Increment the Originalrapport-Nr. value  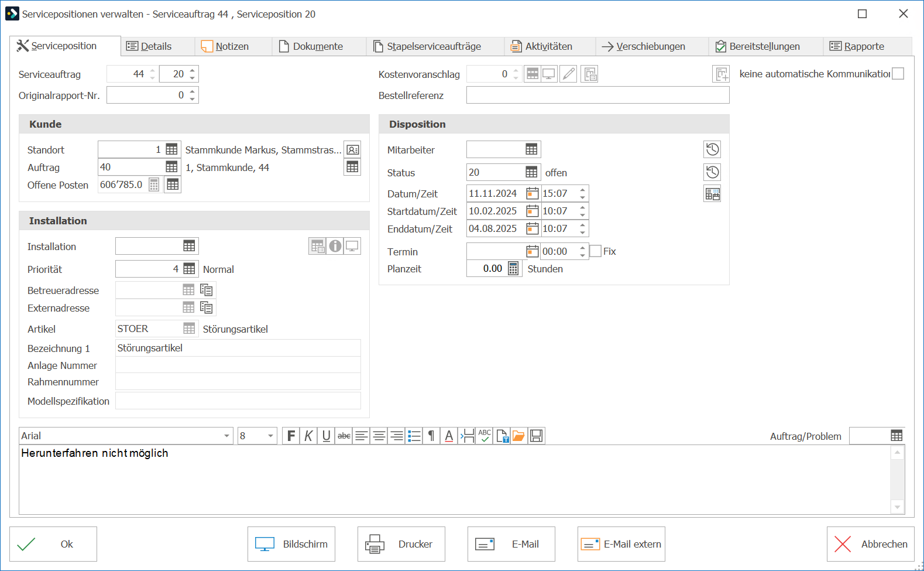(x=193, y=91)
